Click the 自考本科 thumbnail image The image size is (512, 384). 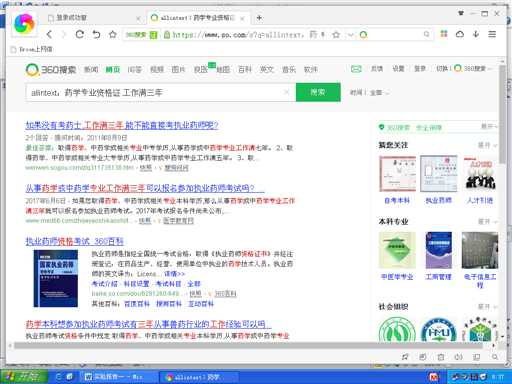click(397, 174)
